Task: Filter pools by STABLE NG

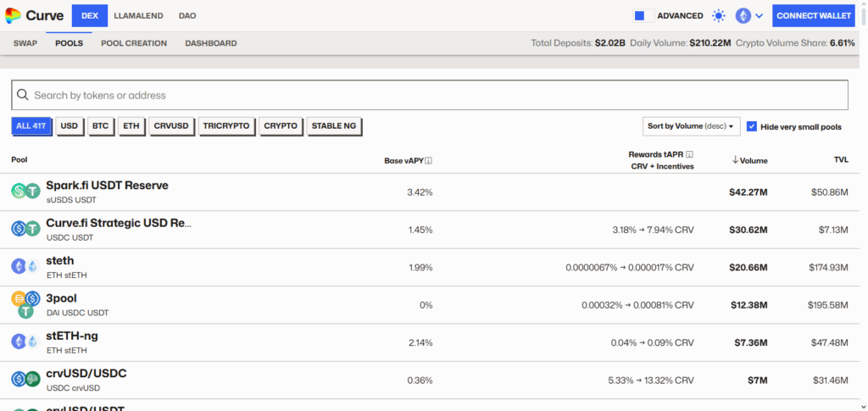Action: (334, 126)
